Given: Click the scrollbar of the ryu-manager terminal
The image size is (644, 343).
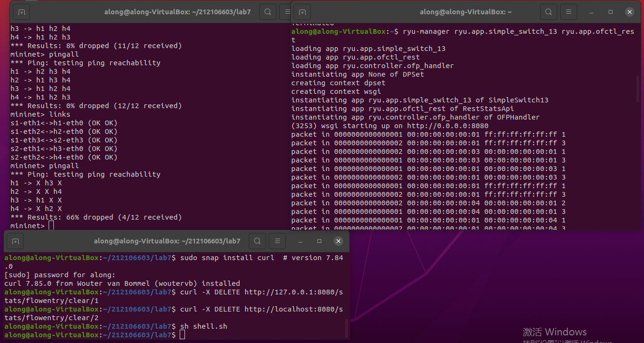Looking at the screenshot, I should pyautogui.click(x=638, y=89).
